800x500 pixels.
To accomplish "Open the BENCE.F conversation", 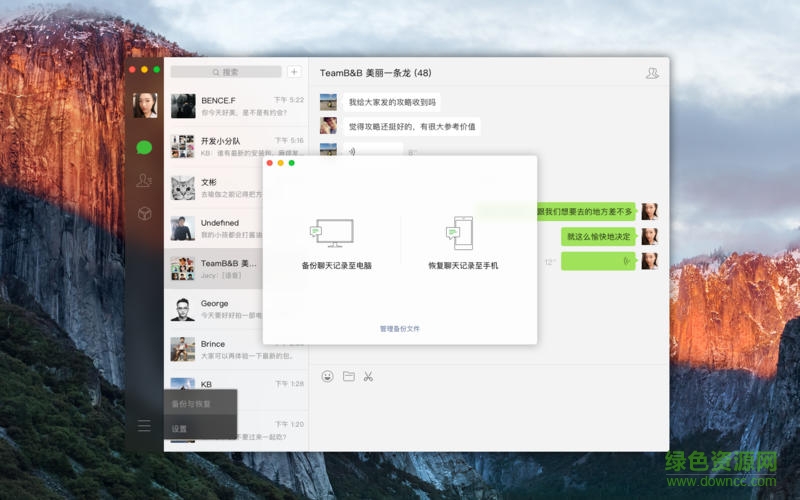I will pyautogui.click(x=236, y=106).
